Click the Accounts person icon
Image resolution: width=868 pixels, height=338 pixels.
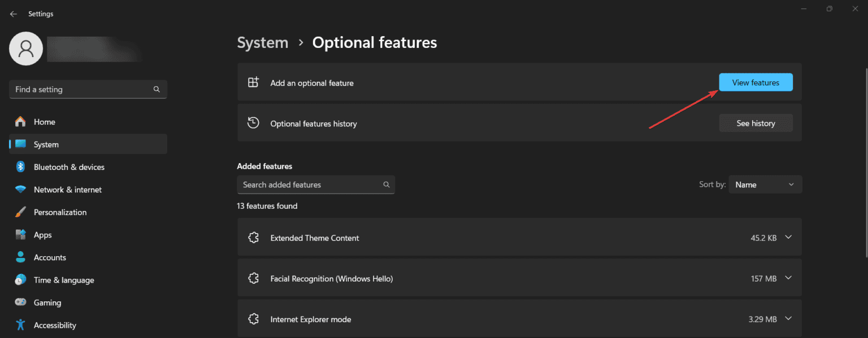coord(21,257)
